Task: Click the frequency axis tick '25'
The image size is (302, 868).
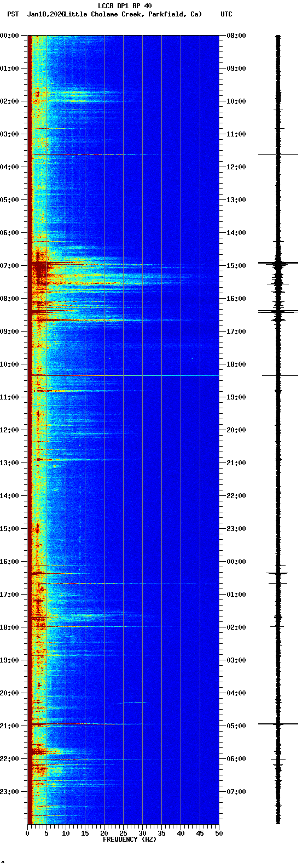Action: pos(123,833)
